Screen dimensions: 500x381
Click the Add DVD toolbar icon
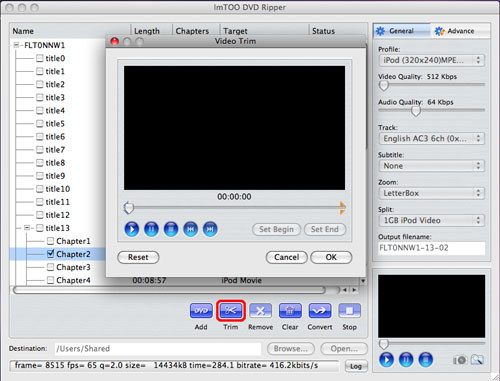pyautogui.click(x=201, y=311)
